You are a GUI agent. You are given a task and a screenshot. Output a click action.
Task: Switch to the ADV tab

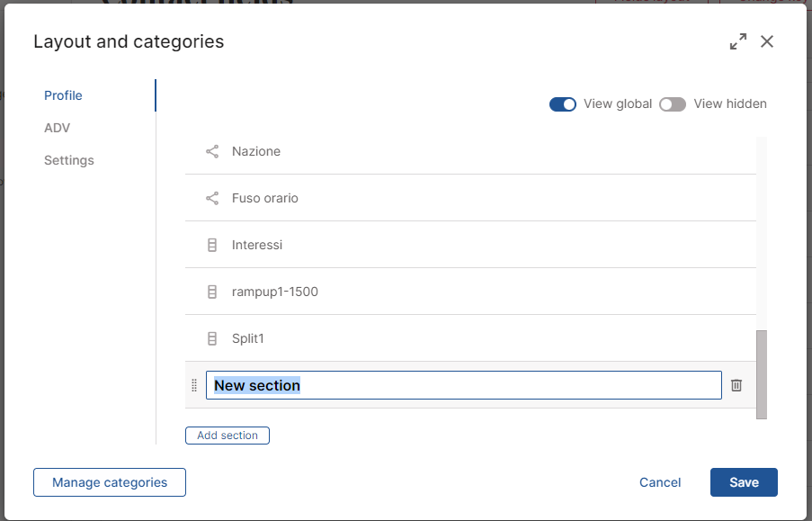point(57,128)
